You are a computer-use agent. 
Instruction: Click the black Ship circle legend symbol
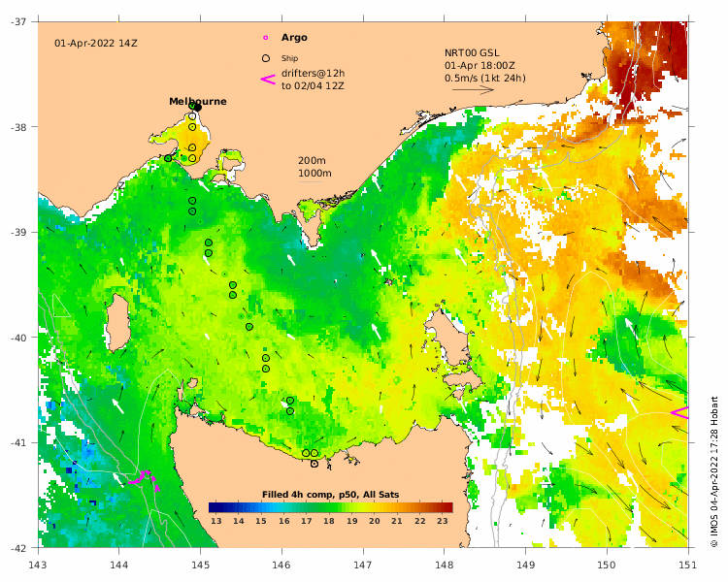coord(266,58)
